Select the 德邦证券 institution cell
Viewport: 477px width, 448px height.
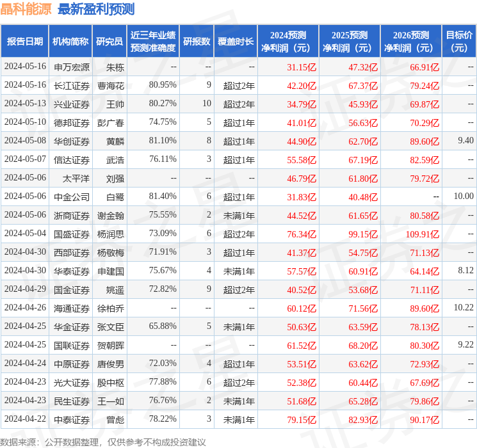coord(72,123)
